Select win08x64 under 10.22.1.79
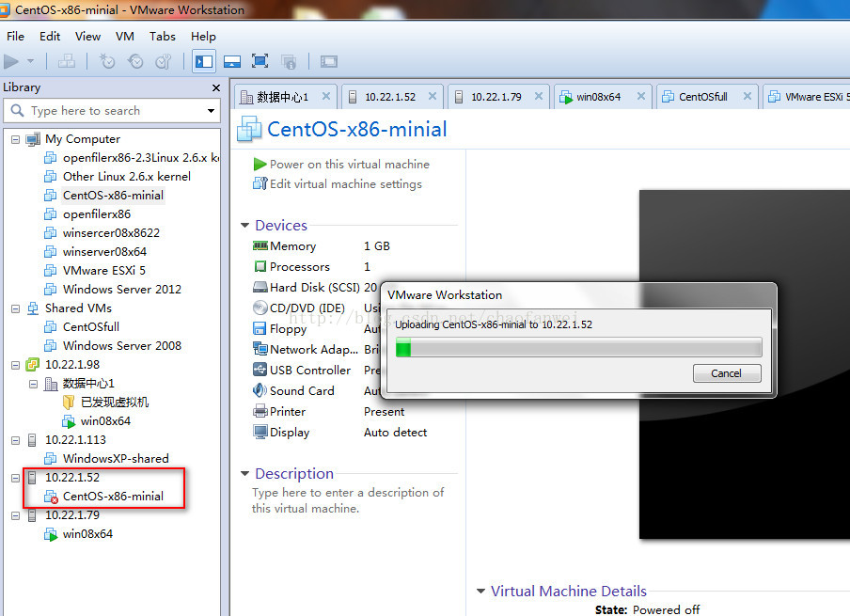Viewport: 850px width, 616px height. click(x=79, y=534)
